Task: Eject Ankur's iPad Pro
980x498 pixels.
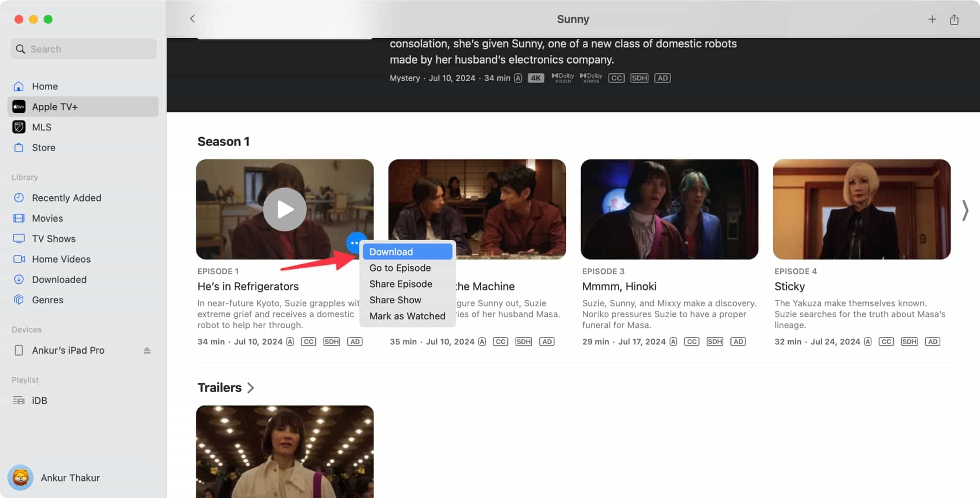Action: (x=147, y=350)
